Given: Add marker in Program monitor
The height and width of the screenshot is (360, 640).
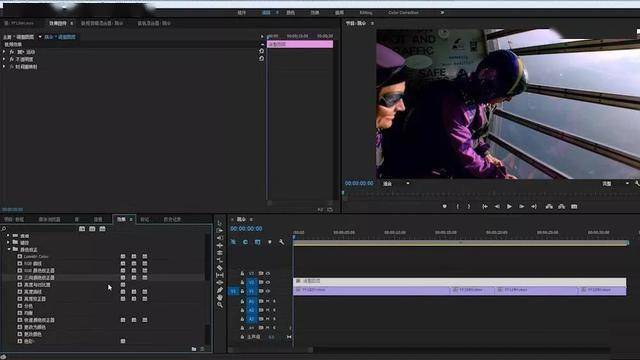Looking at the screenshot, I should click(444, 207).
